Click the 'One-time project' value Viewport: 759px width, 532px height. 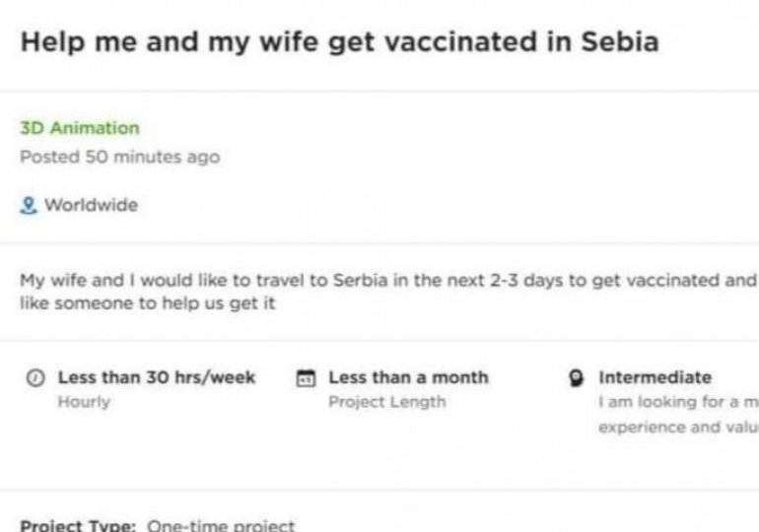tap(220, 525)
